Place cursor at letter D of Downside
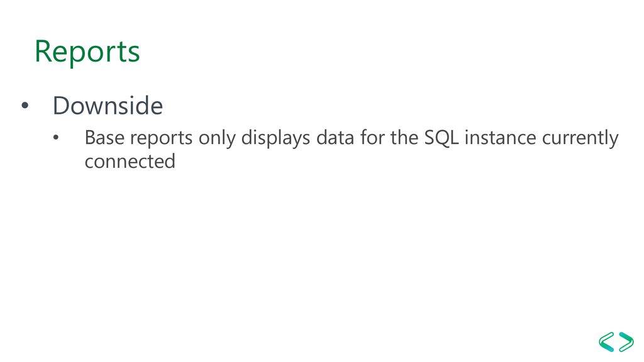The image size is (644, 362). 62,106
